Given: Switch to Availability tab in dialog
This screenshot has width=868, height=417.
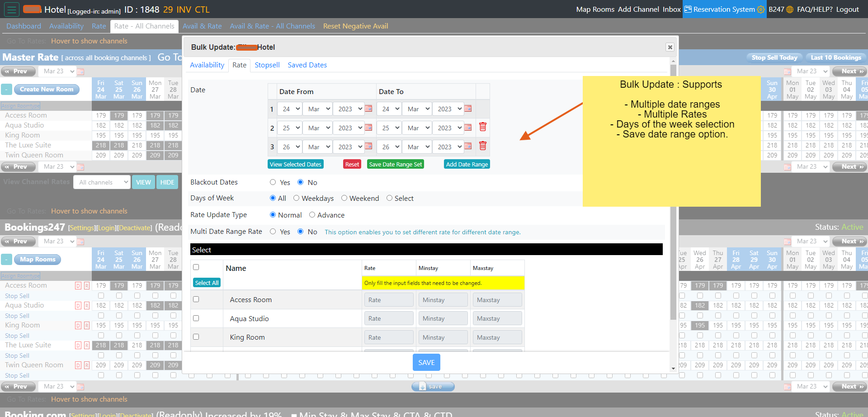Looking at the screenshot, I should pos(207,65).
